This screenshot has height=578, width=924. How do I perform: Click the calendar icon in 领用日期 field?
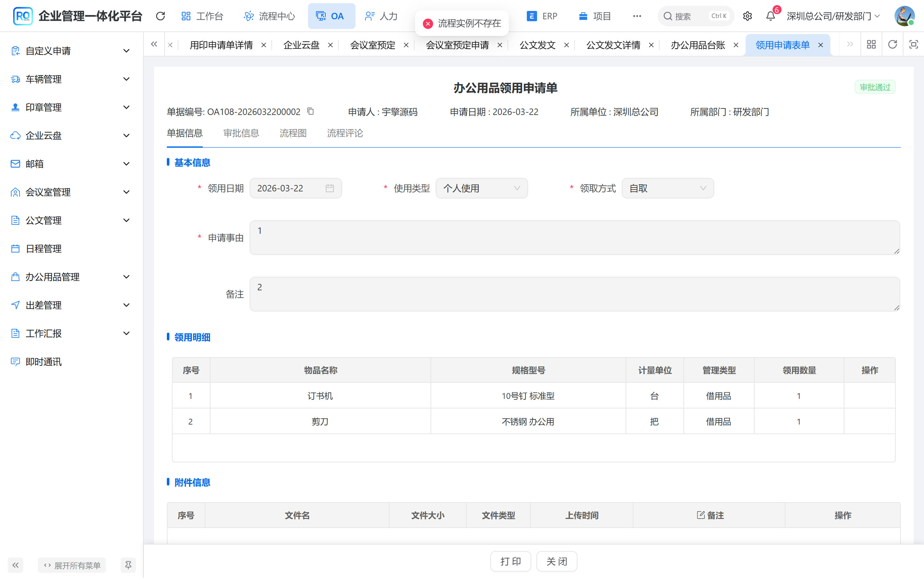[x=329, y=188]
